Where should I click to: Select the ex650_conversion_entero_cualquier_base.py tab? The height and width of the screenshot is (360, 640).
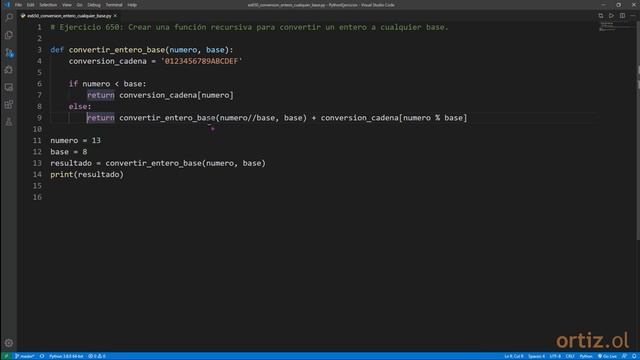(69, 16)
